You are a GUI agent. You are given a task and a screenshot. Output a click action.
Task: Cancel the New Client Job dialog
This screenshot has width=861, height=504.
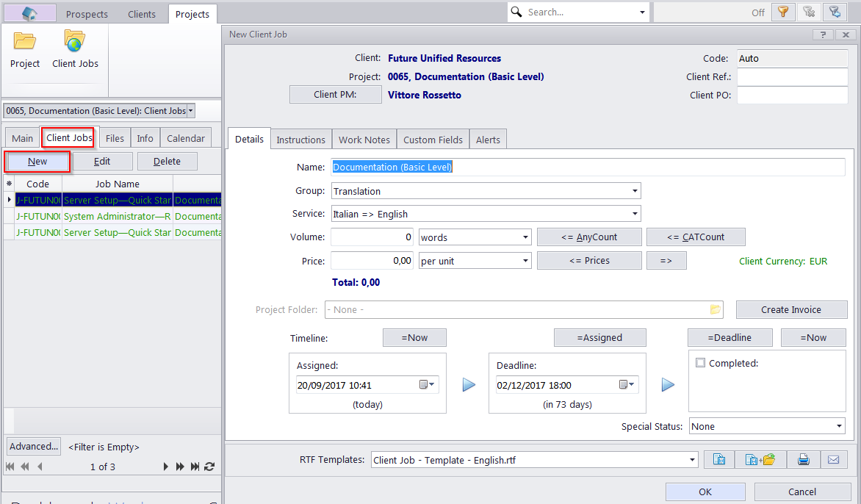point(802,492)
